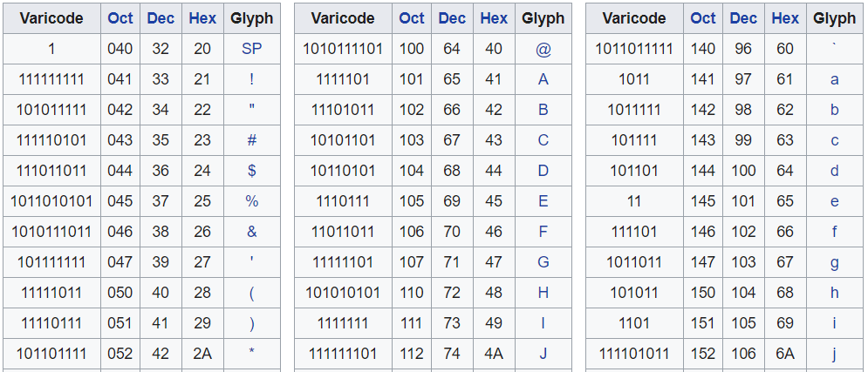Open the lowercase g glyph link

coord(835,262)
